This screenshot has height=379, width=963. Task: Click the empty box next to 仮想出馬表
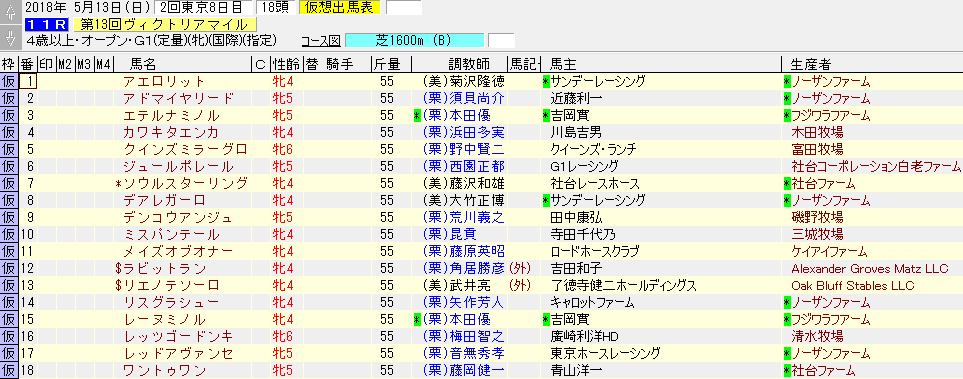pyautogui.click(x=404, y=8)
